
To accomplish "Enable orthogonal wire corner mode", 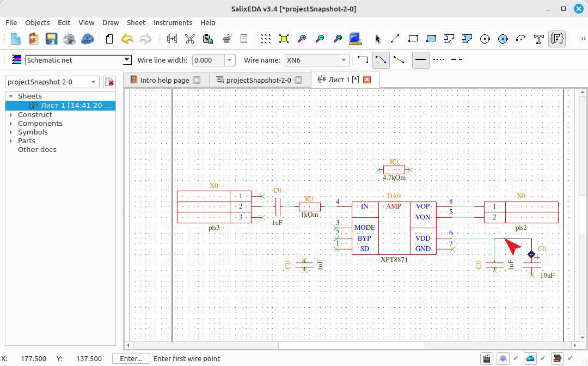I will pyautogui.click(x=363, y=59).
